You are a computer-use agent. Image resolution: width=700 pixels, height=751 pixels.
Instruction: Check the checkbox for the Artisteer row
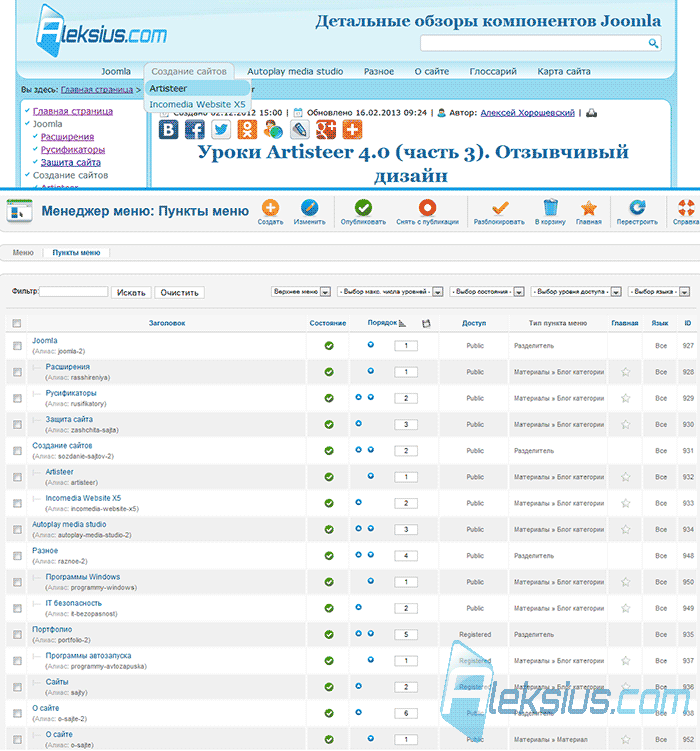tap(17, 478)
